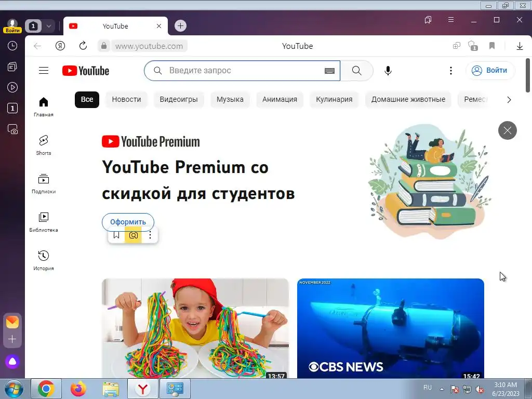Image resolution: width=532 pixels, height=399 pixels.
Task: Open Главная in YouTube sidebar
Action: click(x=44, y=107)
